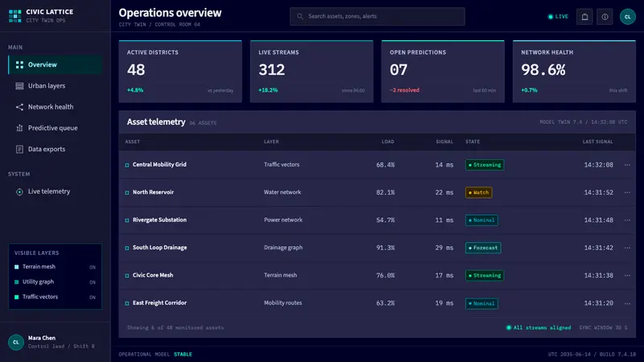Image resolution: width=644 pixels, height=362 pixels.
Task: Focus the Search assets, zones, alerts field
Action: point(377,16)
